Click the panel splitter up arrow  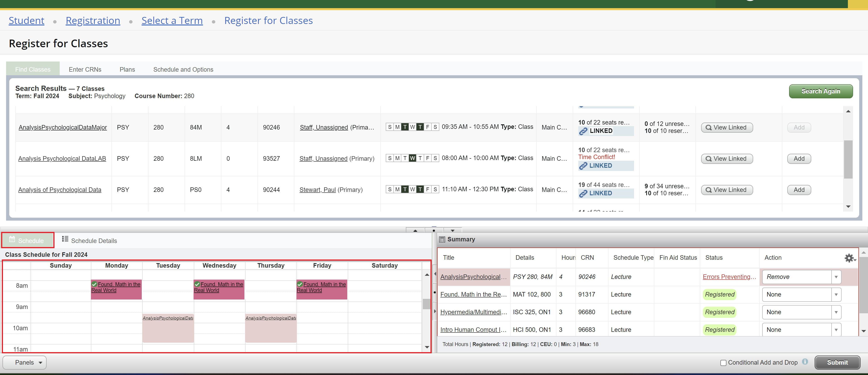pos(415,231)
